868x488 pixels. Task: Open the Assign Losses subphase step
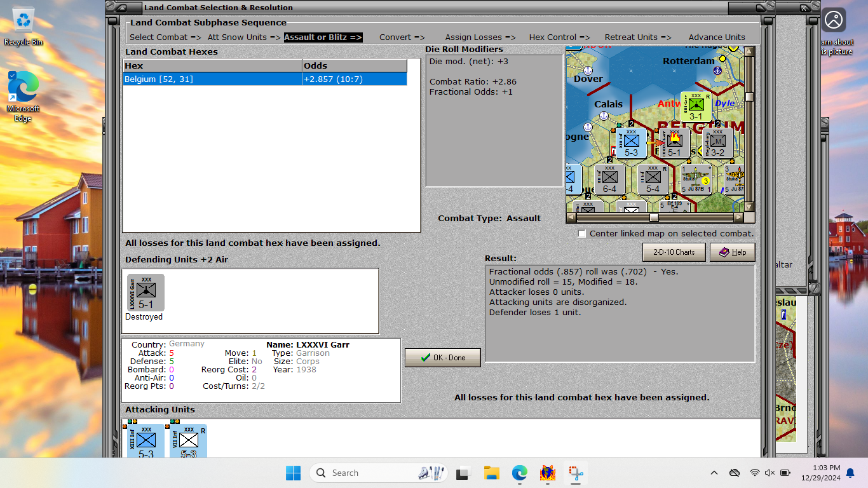(480, 37)
